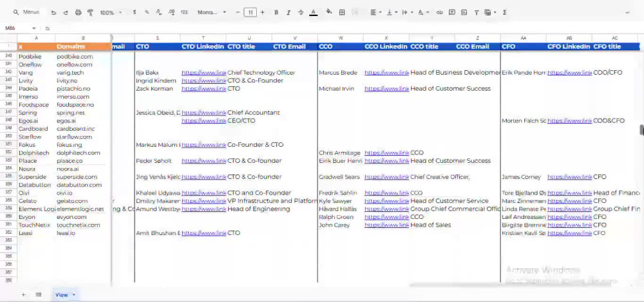Open the text wrapping dropdown

(408, 12)
